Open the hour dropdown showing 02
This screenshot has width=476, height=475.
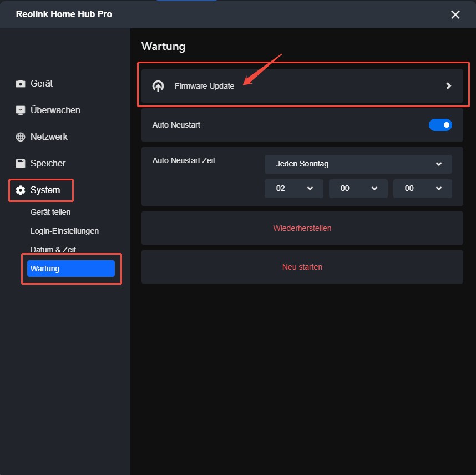coord(293,188)
